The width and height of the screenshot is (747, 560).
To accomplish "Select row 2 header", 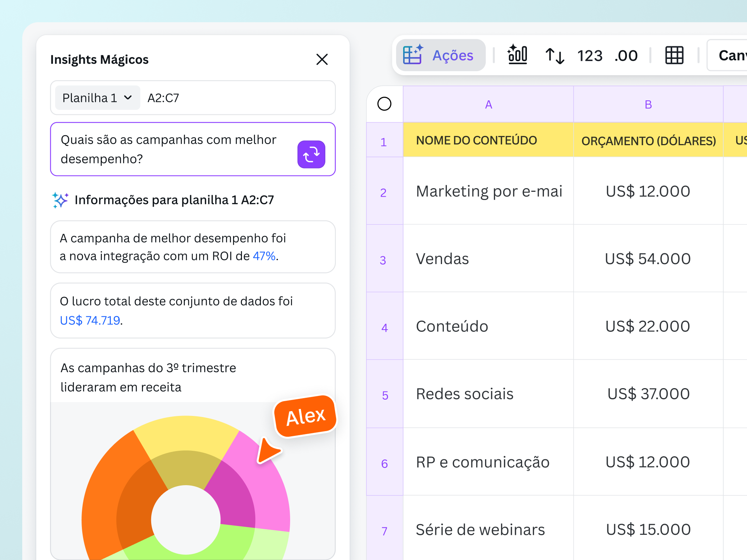I will [384, 191].
